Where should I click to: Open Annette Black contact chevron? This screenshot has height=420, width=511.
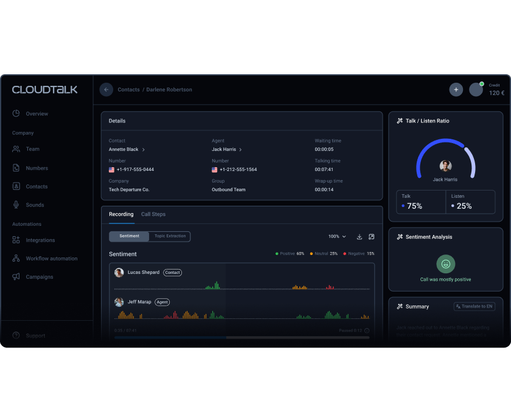pyautogui.click(x=144, y=150)
